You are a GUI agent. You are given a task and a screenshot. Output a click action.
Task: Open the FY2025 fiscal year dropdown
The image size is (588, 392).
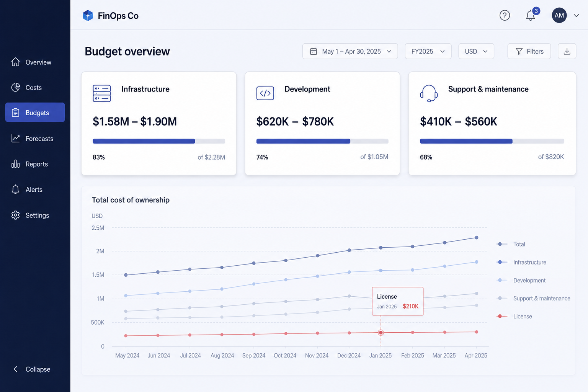[x=428, y=51]
